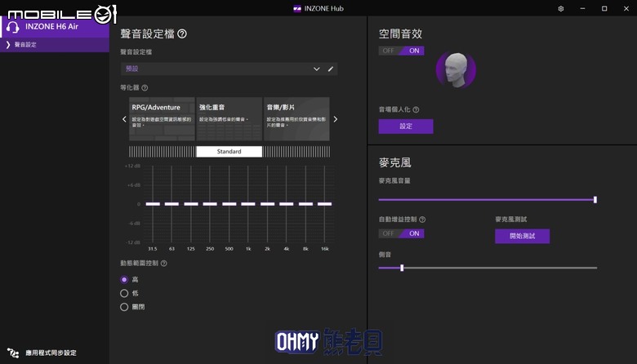Open settings gear in title bar

(x=560, y=8)
